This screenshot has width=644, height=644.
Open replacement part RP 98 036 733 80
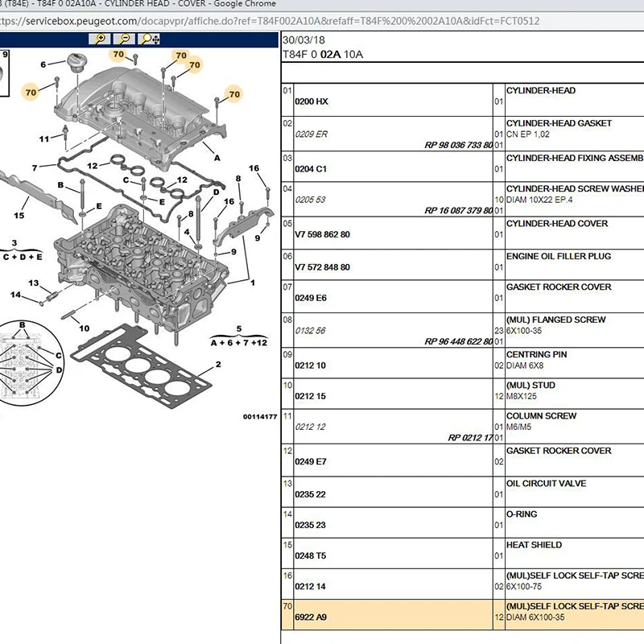pos(458,145)
